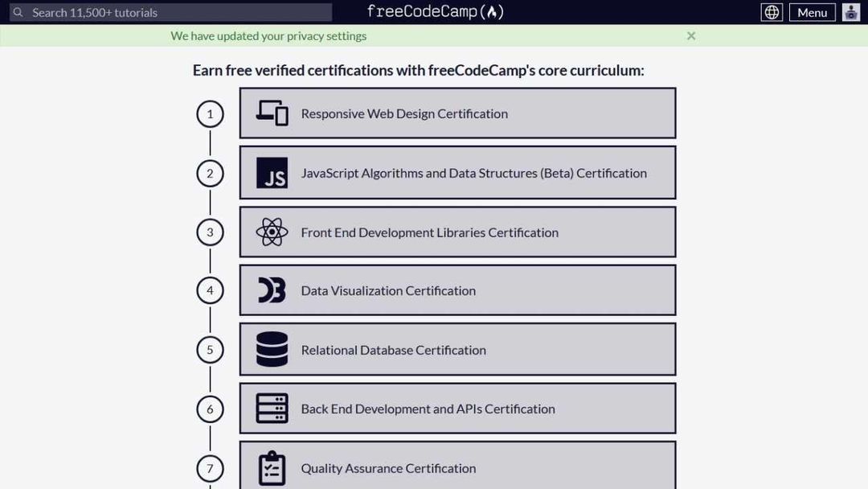Click the Relational Database cylinder icon
Screen dimensions: 868x489
click(x=272, y=350)
